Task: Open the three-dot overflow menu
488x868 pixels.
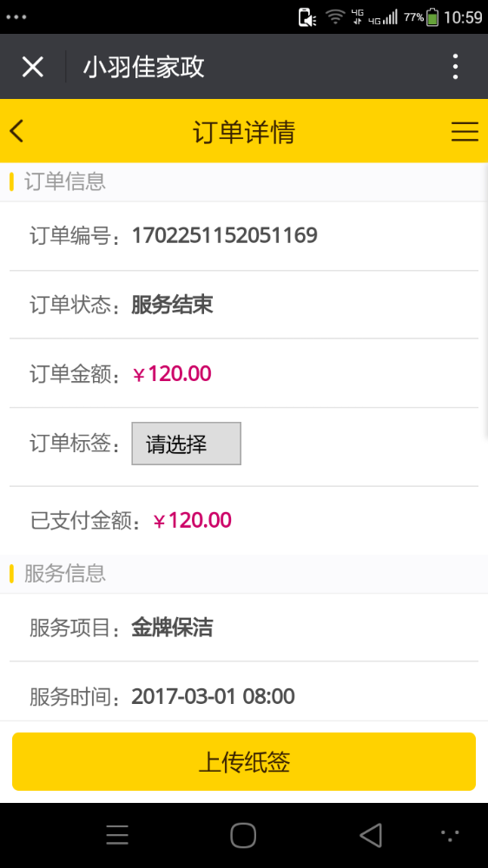Action: point(455,67)
